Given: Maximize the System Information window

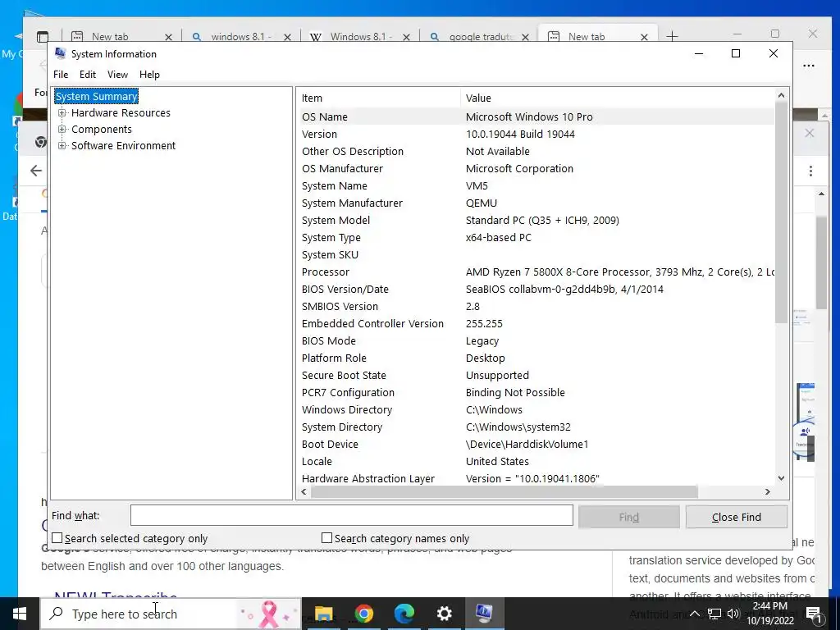Looking at the screenshot, I should pyautogui.click(x=736, y=53).
